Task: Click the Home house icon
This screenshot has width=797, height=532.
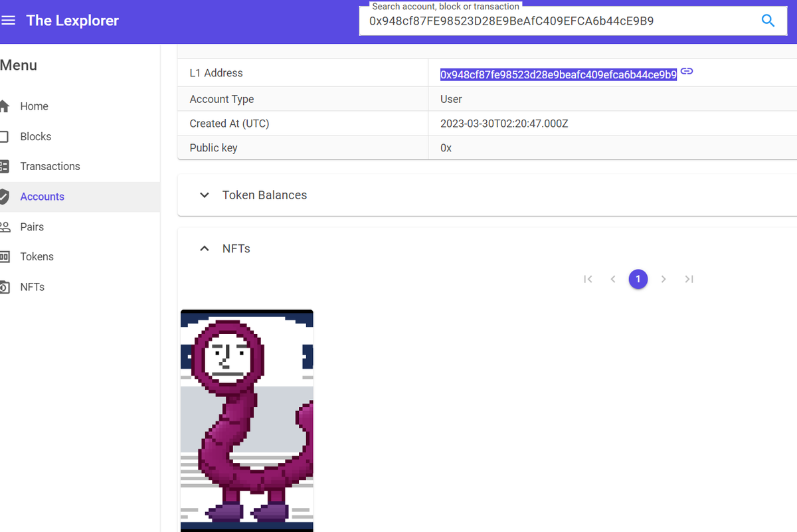Action: click(x=4, y=106)
